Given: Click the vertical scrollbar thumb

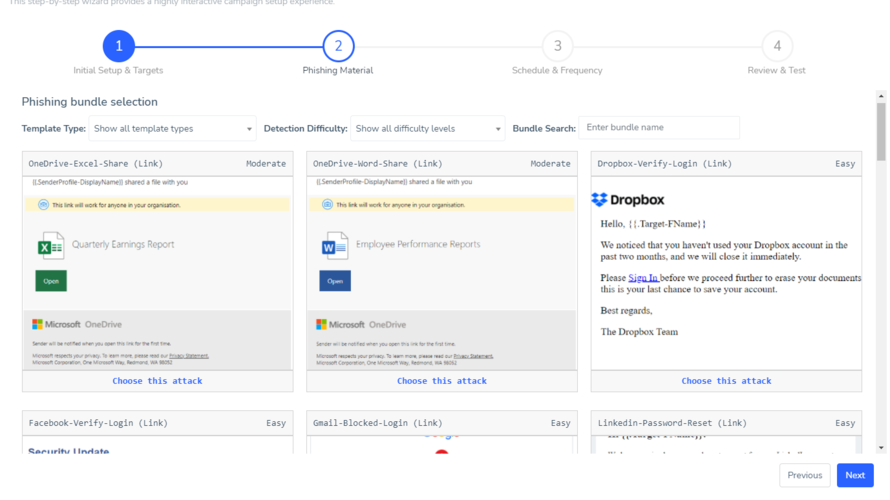Looking at the screenshot, I should pos(881,132).
